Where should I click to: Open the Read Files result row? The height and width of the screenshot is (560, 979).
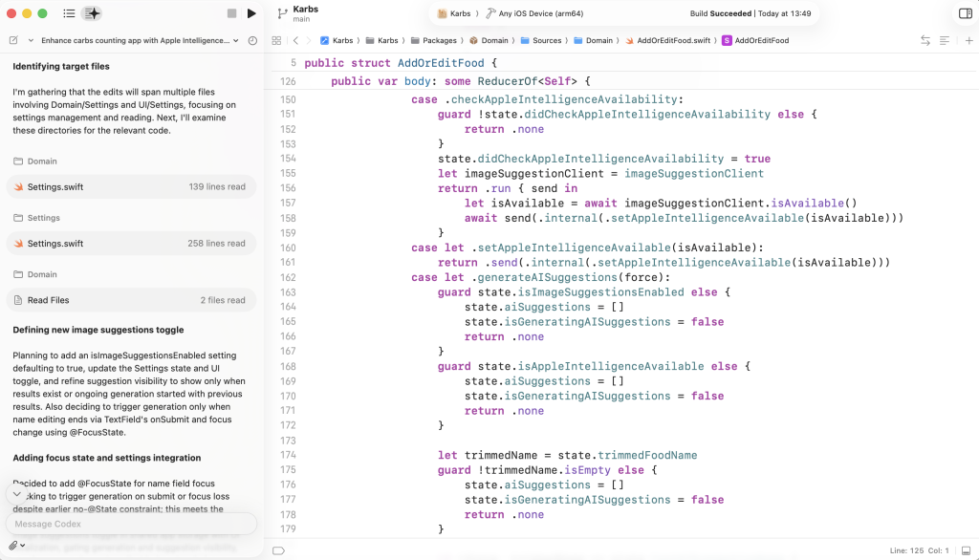click(x=131, y=300)
